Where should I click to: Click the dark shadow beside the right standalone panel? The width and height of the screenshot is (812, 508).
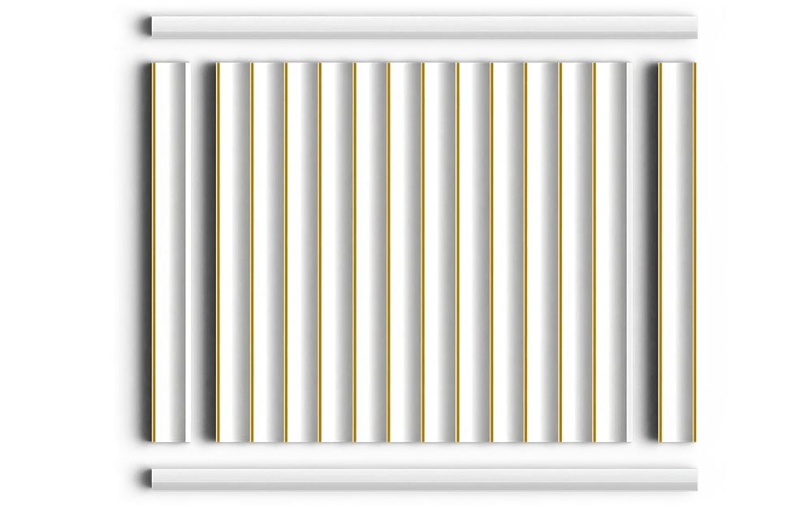(651, 252)
